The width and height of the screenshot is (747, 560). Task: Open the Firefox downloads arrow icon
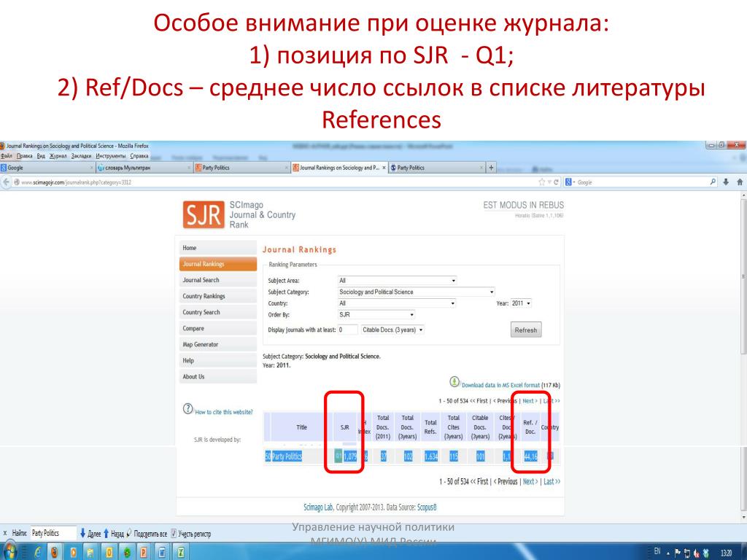click(x=726, y=182)
